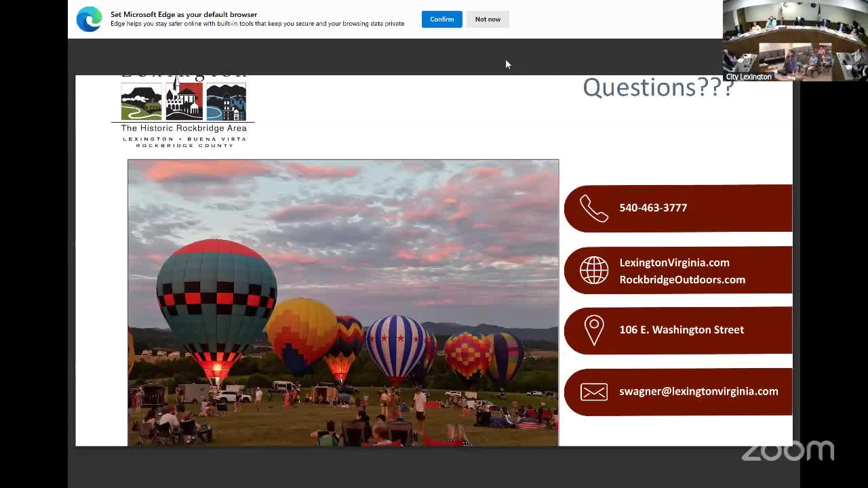Image resolution: width=868 pixels, height=488 pixels.
Task: Click the location pin icon
Action: pyautogui.click(x=593, y=330)
